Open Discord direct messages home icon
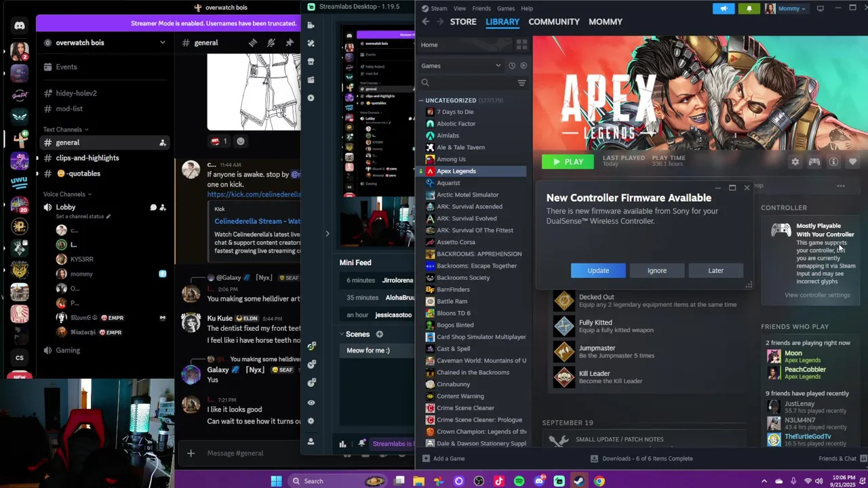 click(19, 26)
